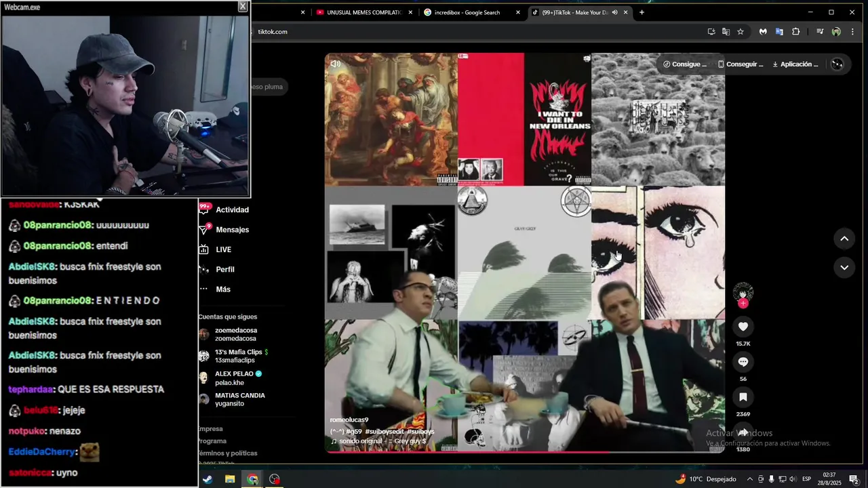Open the LIVE section icon
This screenshot has width=868, height=488.
click(203, 249)
